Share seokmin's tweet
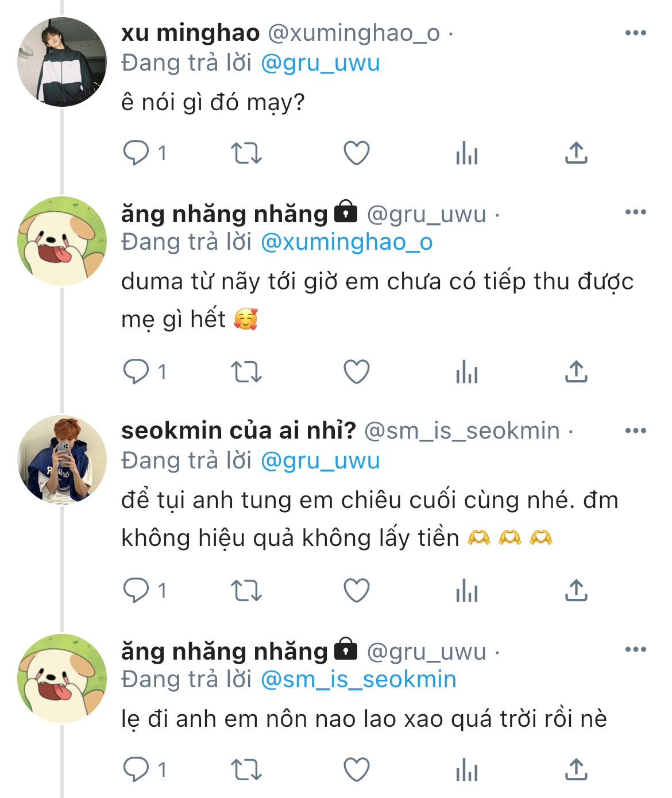 point(576,591)
